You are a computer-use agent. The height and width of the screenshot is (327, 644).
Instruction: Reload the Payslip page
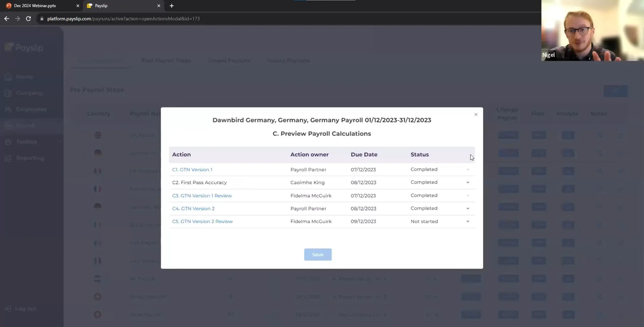click(28, 19)
